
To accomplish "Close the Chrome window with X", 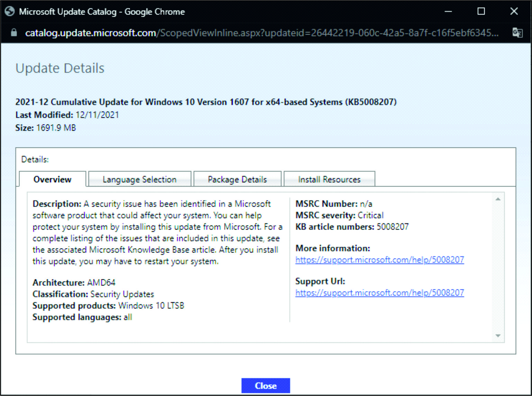I will (x=514, y=11).
